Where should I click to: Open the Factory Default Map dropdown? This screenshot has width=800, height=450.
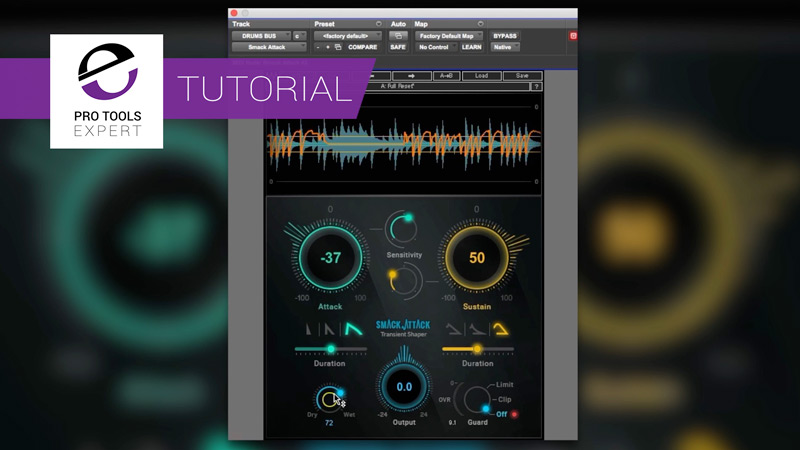coord(448,36)
